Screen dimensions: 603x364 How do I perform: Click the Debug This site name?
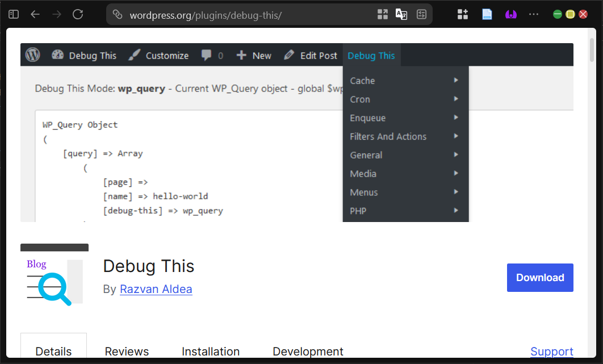point(93,56)
